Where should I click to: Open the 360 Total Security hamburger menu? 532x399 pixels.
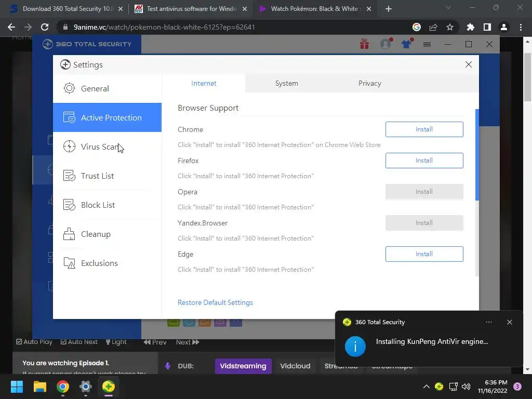(x=427, y=45)
